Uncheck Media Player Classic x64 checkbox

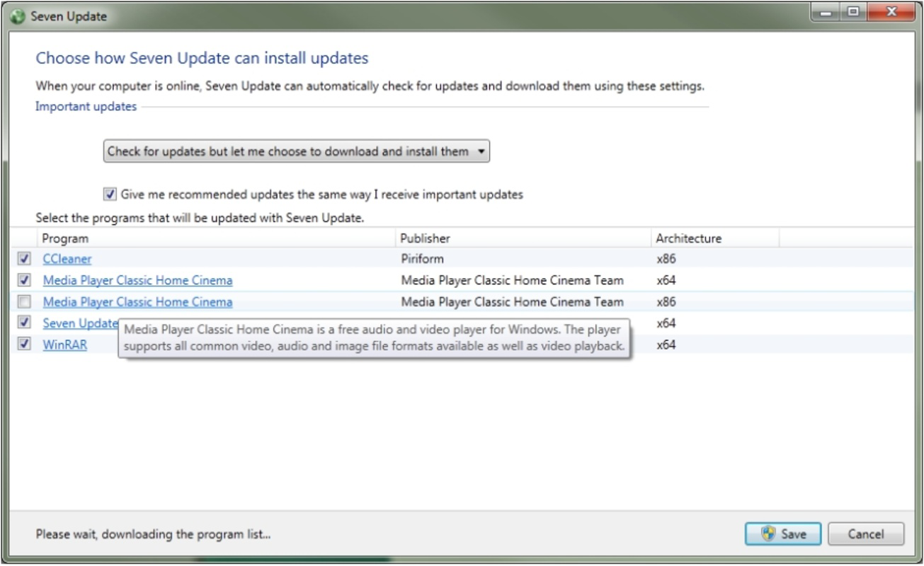tap(25, 280)
